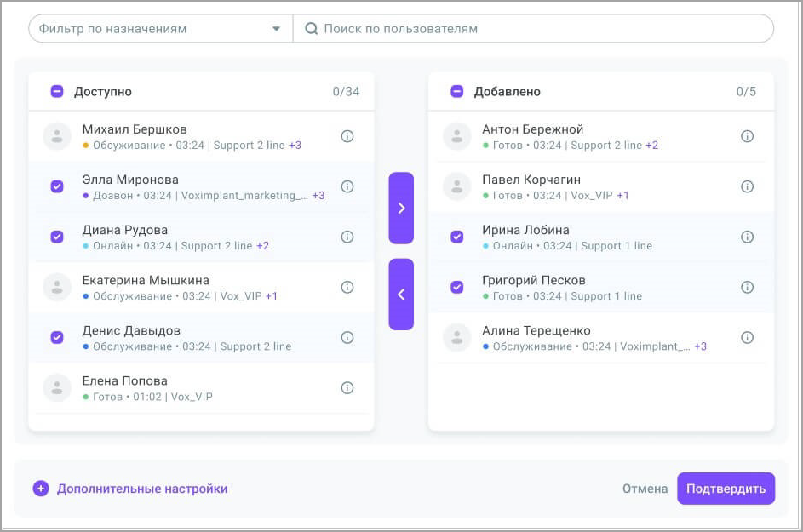Move selected users left with arrow button
This screenshot has width=803, height=532.
(401, 294)
